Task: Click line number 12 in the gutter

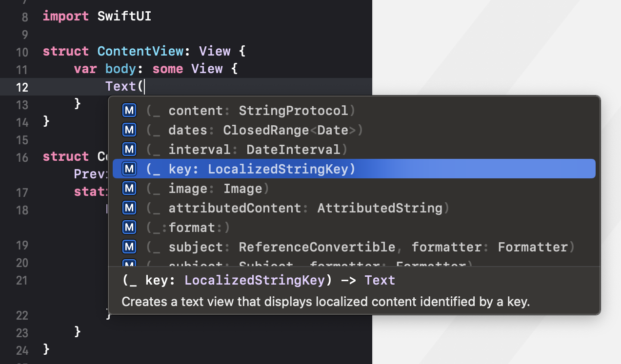Action: 22,87
